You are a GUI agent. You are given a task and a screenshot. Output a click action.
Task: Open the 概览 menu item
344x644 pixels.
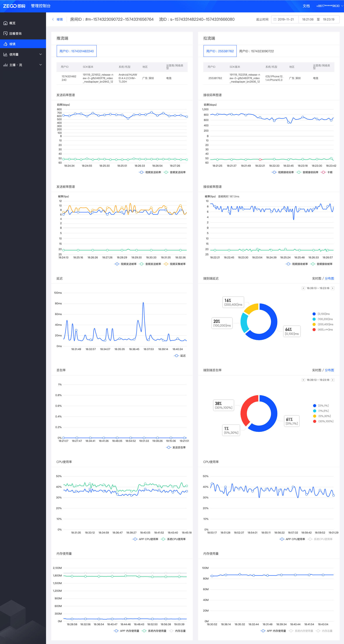23,23
